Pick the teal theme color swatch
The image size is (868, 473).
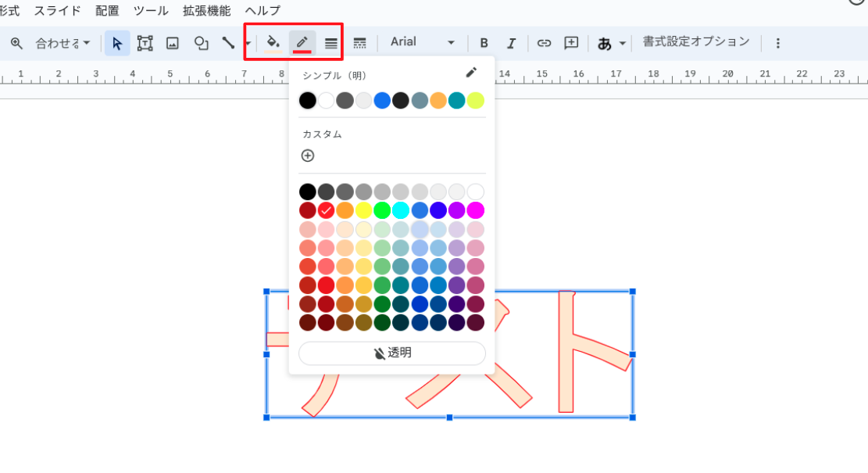[457, 100]
